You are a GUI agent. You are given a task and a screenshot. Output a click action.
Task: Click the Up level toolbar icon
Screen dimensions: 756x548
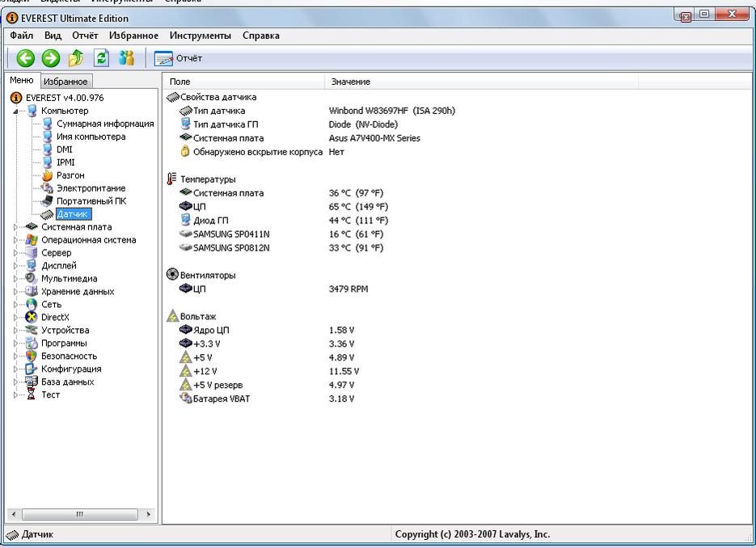point(76,58)
